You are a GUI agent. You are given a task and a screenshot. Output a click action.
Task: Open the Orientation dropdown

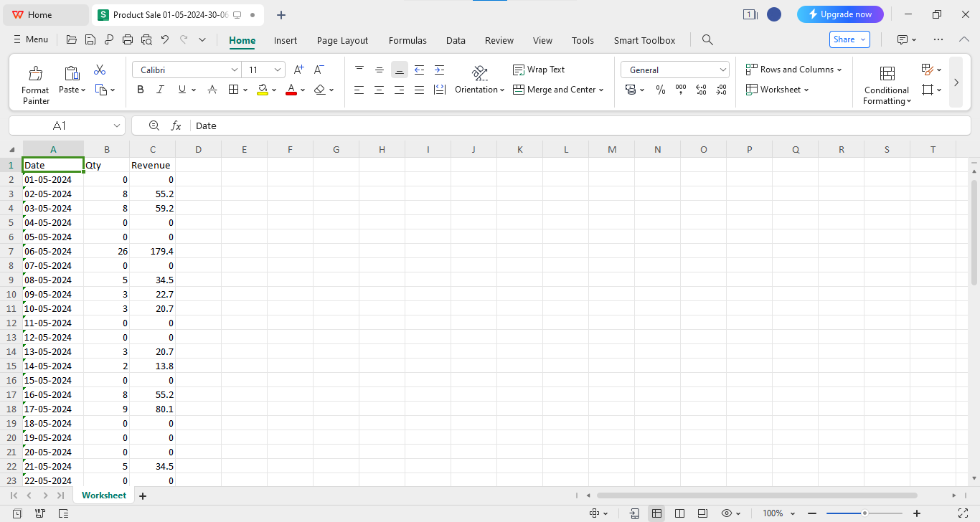coord(479,90)
